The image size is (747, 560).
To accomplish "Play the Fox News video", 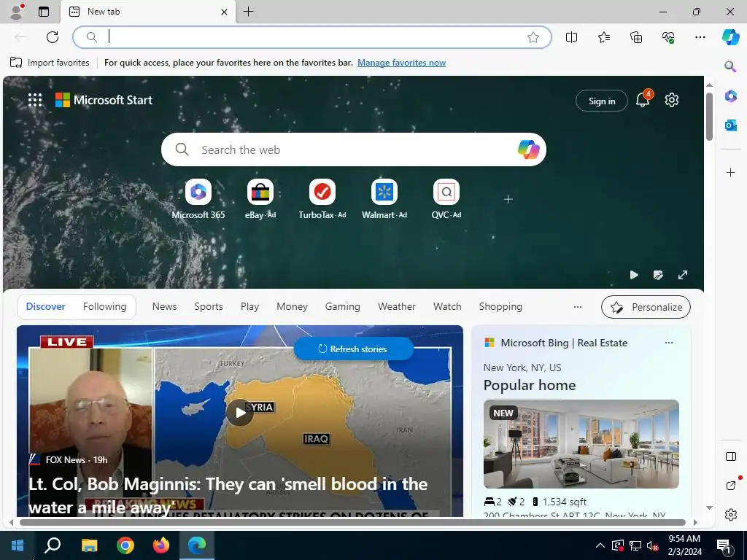I will tap(239, 413).
